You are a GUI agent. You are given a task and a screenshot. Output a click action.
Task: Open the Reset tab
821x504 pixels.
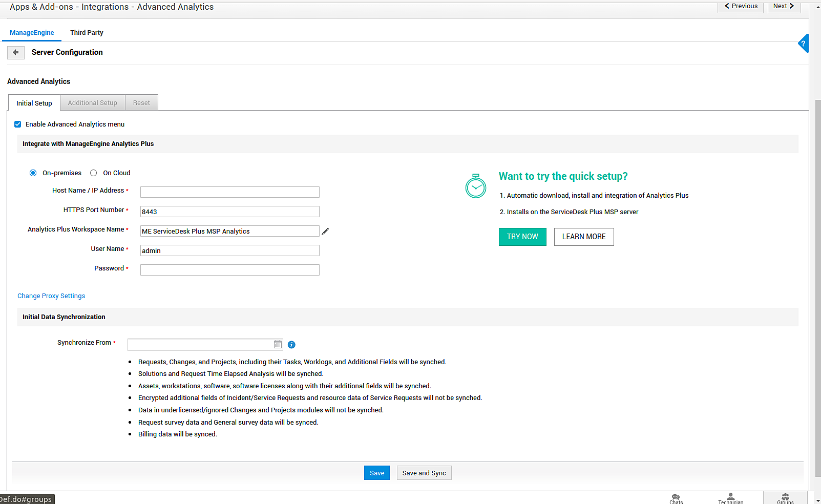[141, 103]
